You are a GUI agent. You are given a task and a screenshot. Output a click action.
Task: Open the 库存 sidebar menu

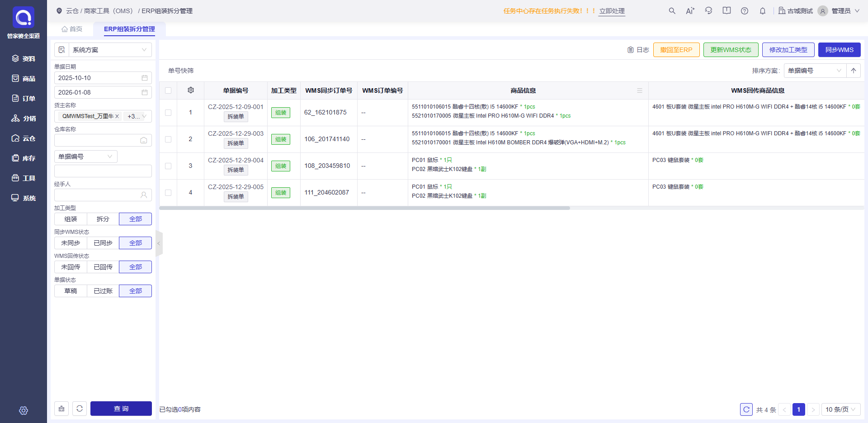point(24,158)
